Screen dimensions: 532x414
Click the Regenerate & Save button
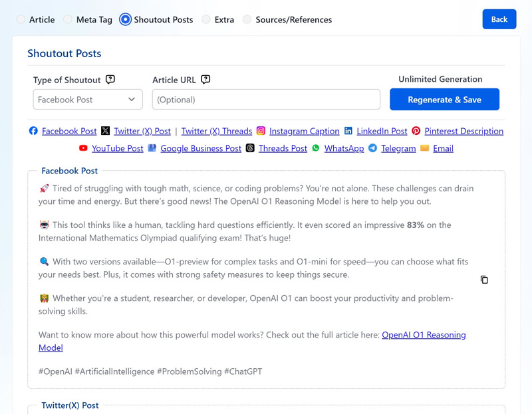coord(444,99)
